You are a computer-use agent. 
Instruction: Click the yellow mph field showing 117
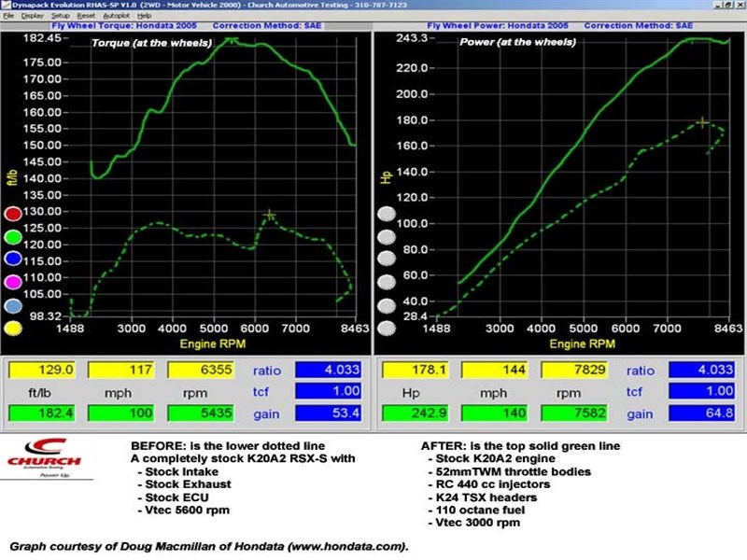(x=121, y=370)
